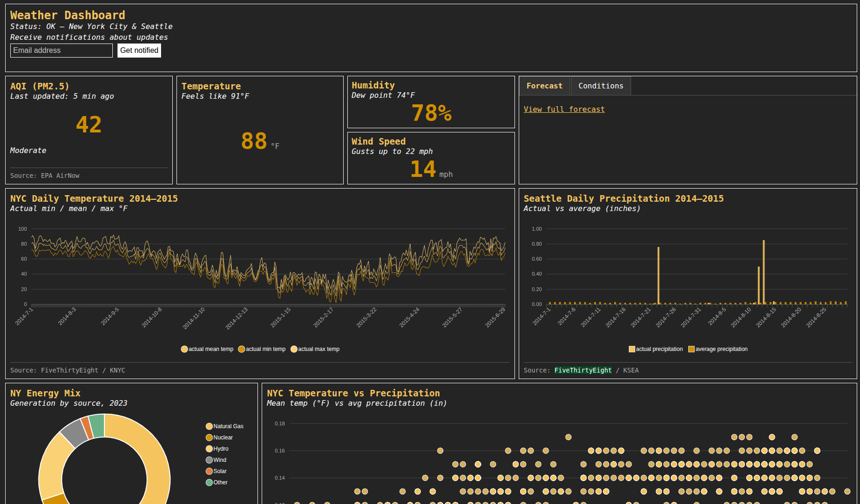
Task: Click the wind speed value 14
Action: click(423, 169)
